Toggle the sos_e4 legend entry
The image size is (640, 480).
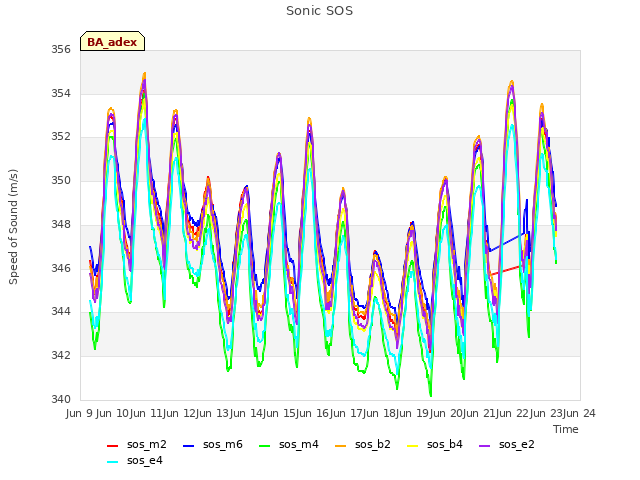point(135,460)
